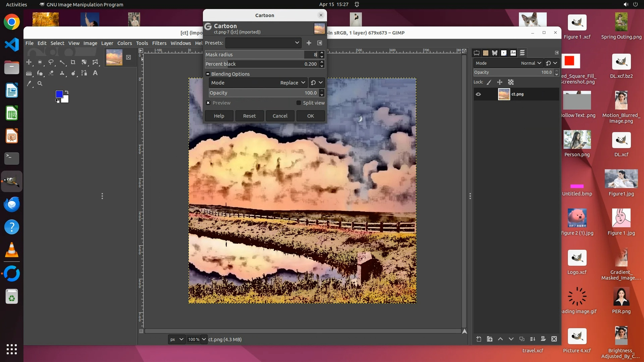Open the Presets dropdown in Cartoon dialog
The image size is (644, 362).
coord(263,43)
